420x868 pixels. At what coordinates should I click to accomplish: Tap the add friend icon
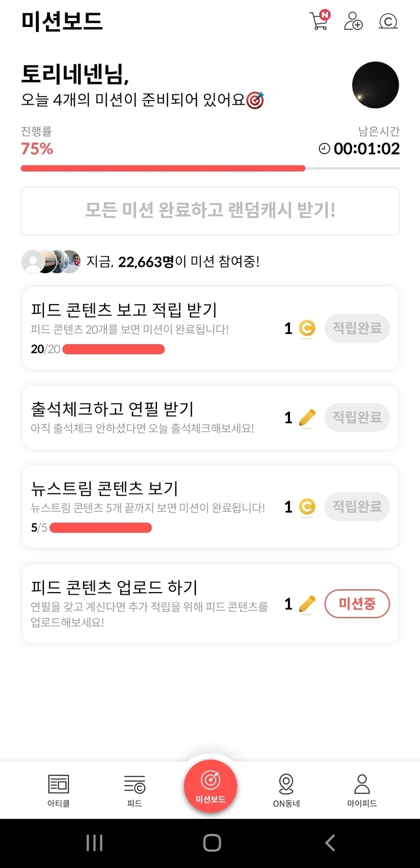coord(353,21)
